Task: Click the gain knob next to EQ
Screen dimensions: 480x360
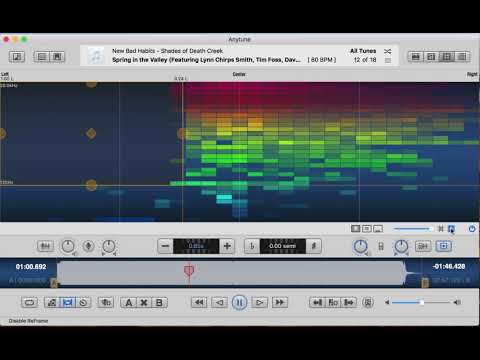Action: [x=68, y=246]
